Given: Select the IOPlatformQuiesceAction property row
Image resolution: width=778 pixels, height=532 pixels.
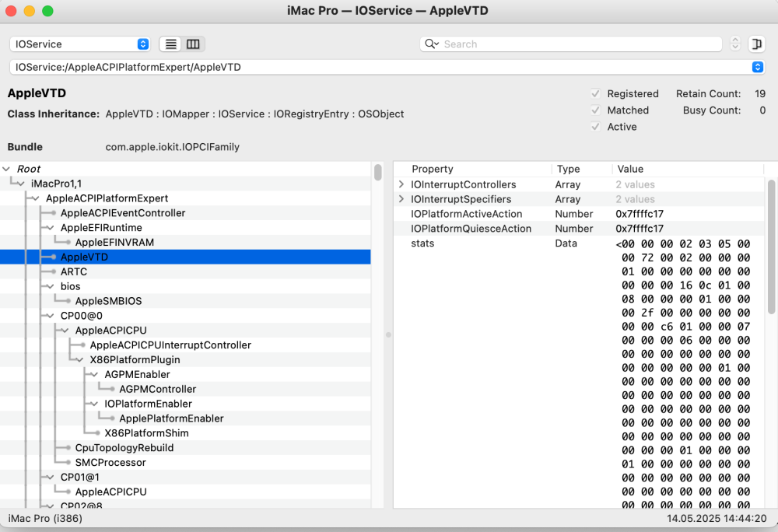Looking at the screenshot, I should tap(580, 229).
